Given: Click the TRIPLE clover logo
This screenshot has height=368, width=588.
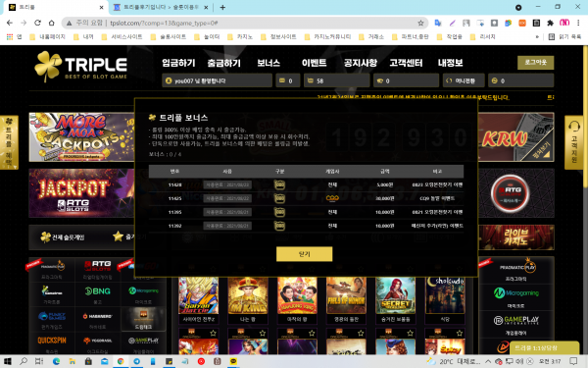Looking at the screenshot, I should (x=81, y=66).
